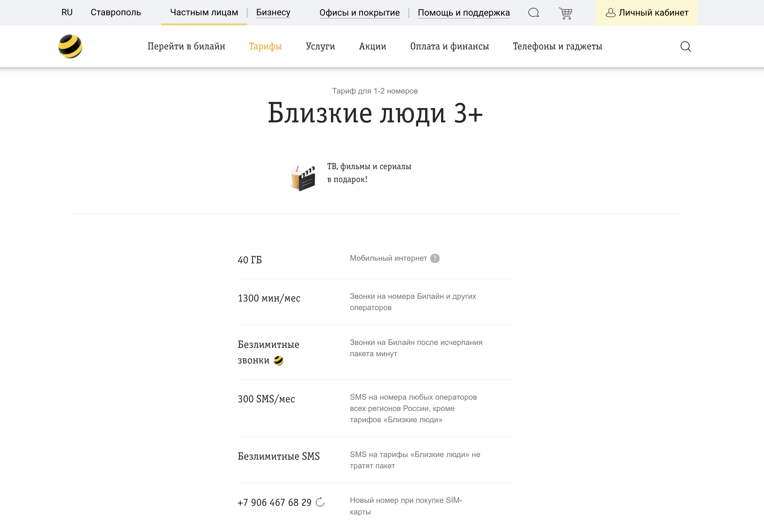Open the Акции section
The image size is (764, 532).
(x=372, y=46)
